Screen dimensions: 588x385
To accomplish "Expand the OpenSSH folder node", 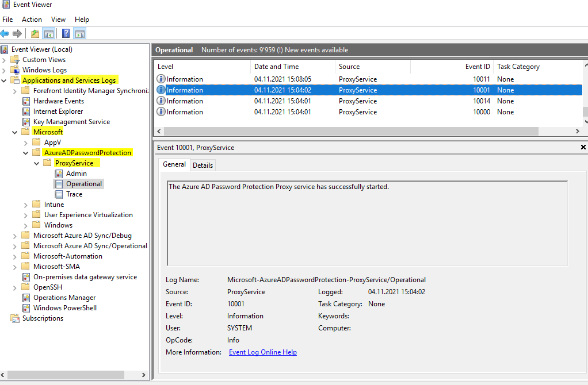I will (14, 288).
